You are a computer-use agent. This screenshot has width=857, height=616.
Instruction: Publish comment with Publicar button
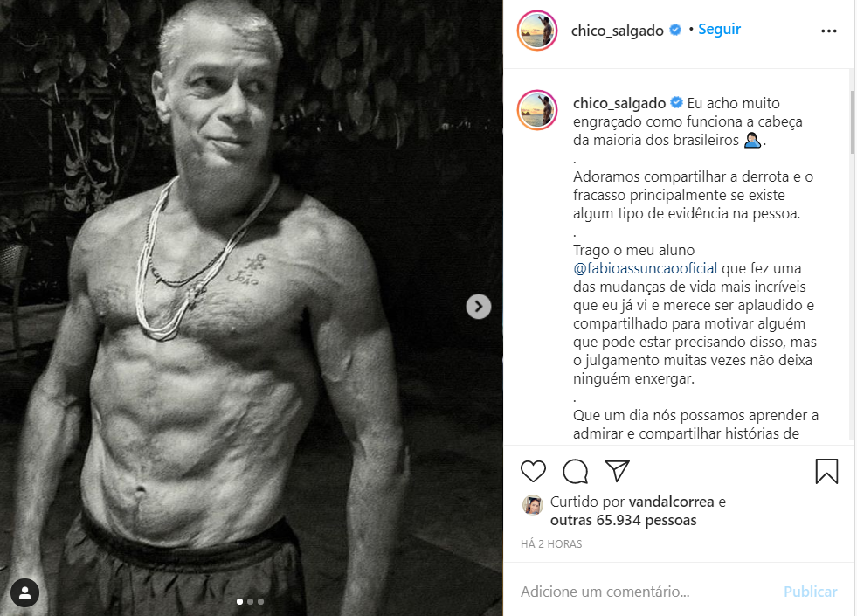coord(810,592)
